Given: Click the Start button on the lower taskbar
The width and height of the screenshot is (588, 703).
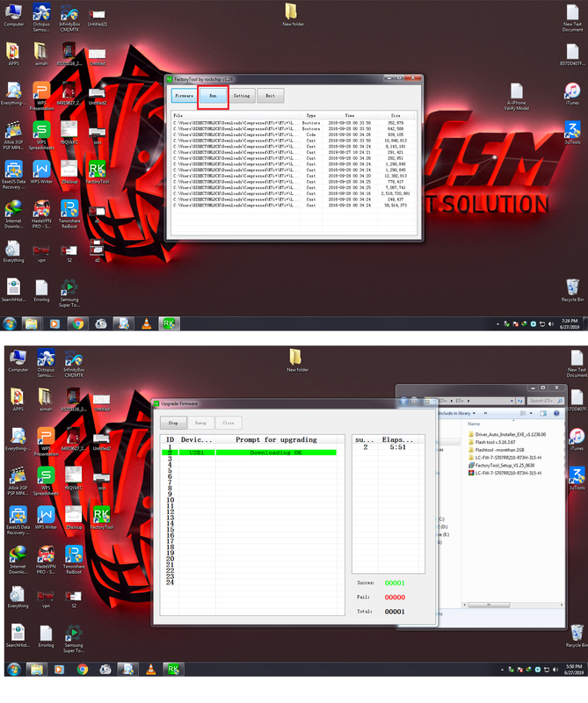Looking at the screenshot, I should [14, 670].
